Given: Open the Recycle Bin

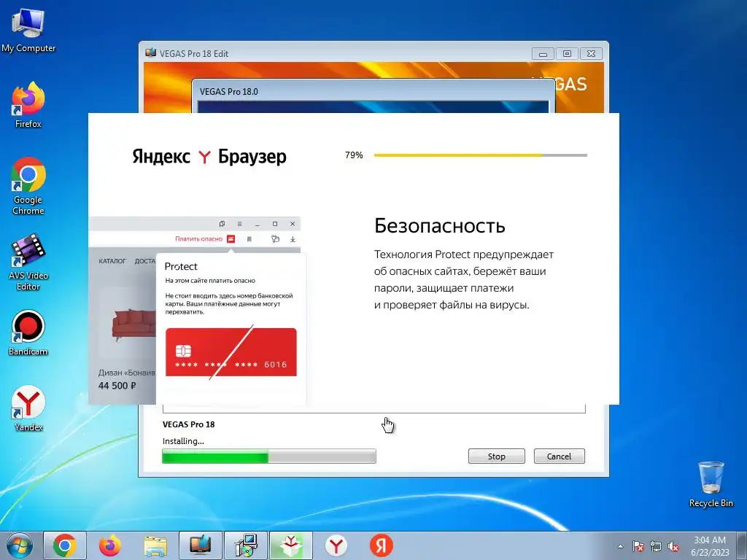Looking at the screenshot, I should click(x=711, y=484).
